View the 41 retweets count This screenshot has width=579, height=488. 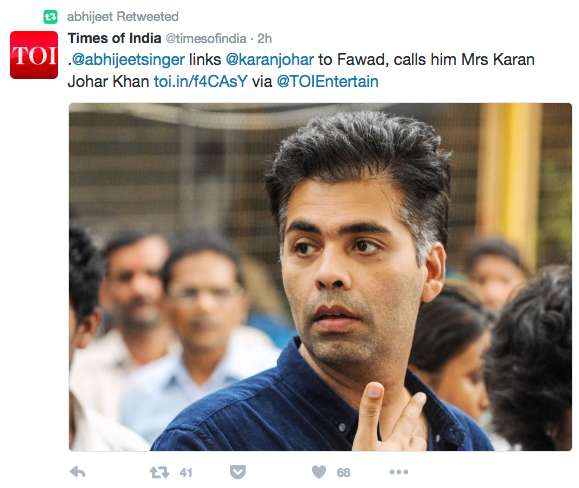[x=186, y=472]
